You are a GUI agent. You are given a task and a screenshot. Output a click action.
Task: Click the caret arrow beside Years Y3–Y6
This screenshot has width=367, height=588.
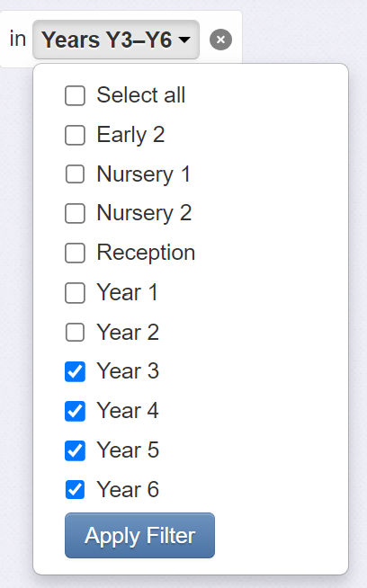(x=184, y=40)
